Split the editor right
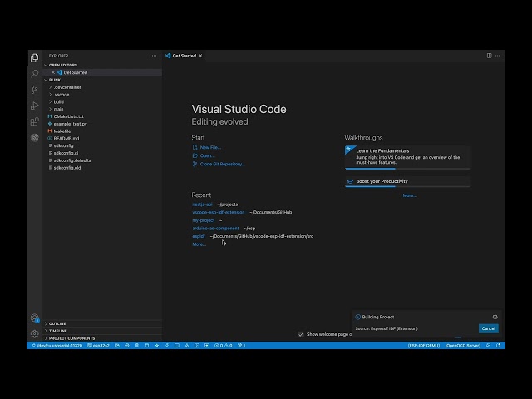The height and width of the screenshot is (399, 532). (489, 56)
